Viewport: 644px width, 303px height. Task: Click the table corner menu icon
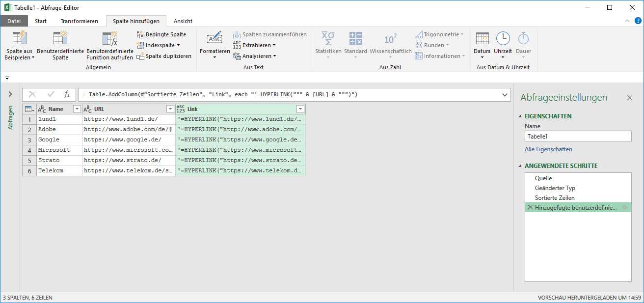(29, 109)
